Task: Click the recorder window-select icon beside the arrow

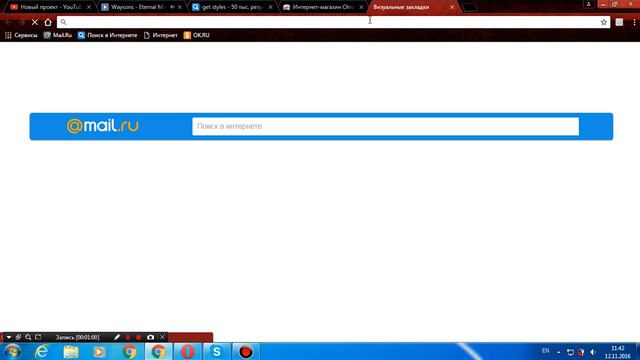Action: (x=18, y=337)
